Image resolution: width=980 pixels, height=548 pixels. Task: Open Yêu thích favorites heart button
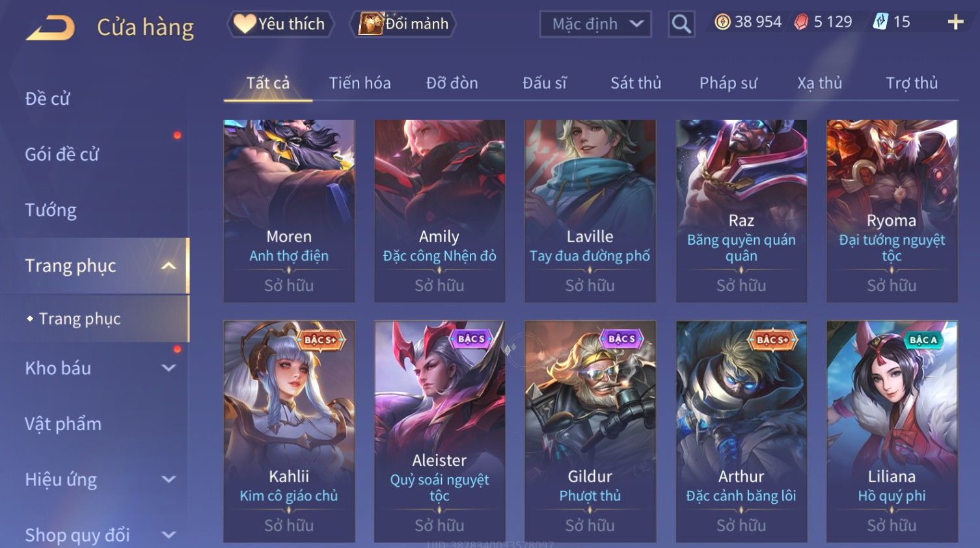(x=280, y=24)
